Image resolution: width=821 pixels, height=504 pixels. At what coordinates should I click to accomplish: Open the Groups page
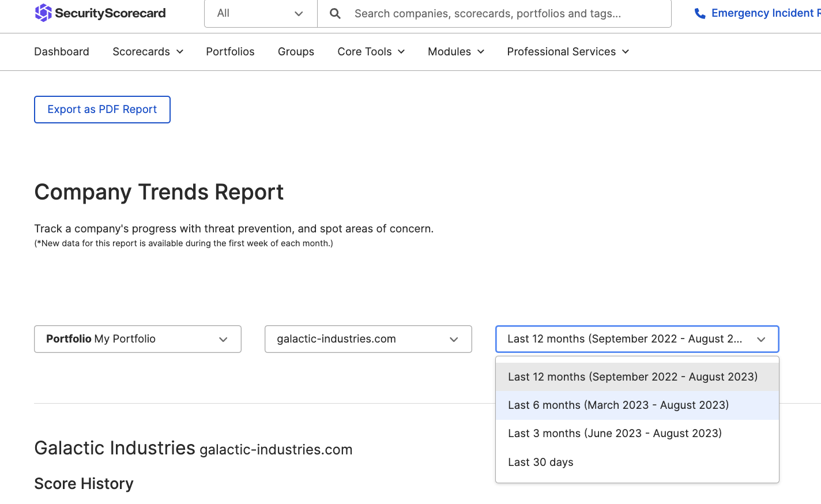point(296,52)
